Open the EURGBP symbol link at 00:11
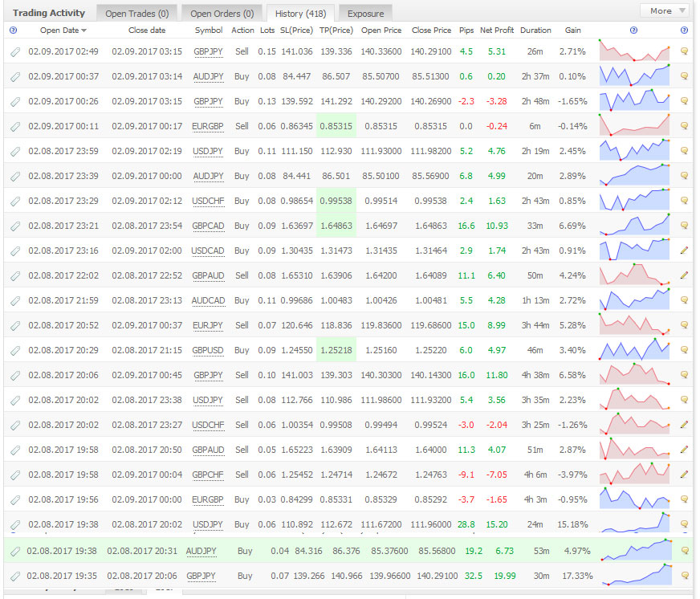The height and width of the screenshot is (599, 700). 208,126
